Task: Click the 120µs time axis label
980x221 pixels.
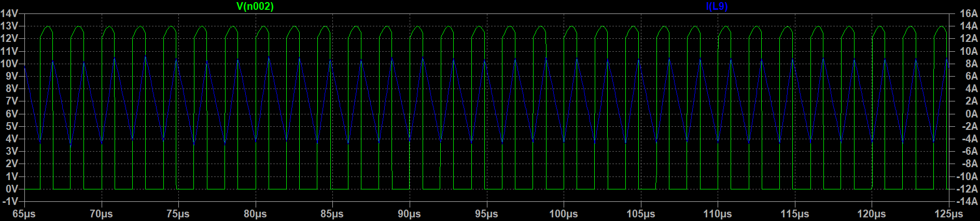Action: [x=872, y=214]
